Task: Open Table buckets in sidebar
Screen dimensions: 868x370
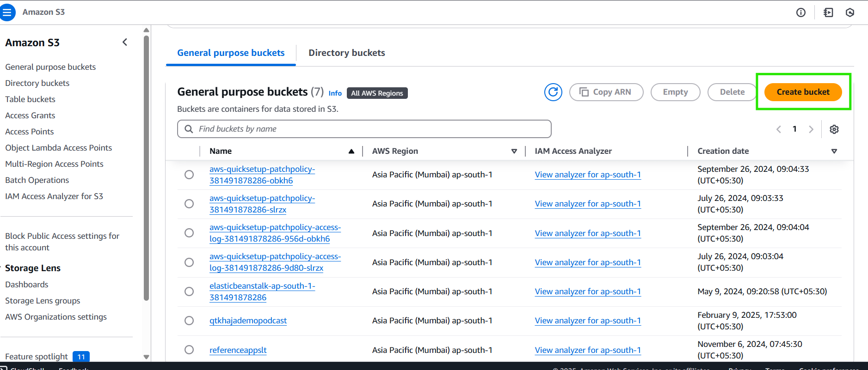Action: (30, 99)
